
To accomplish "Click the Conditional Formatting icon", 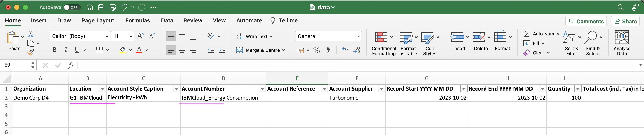I will click(x=381, y=37).
